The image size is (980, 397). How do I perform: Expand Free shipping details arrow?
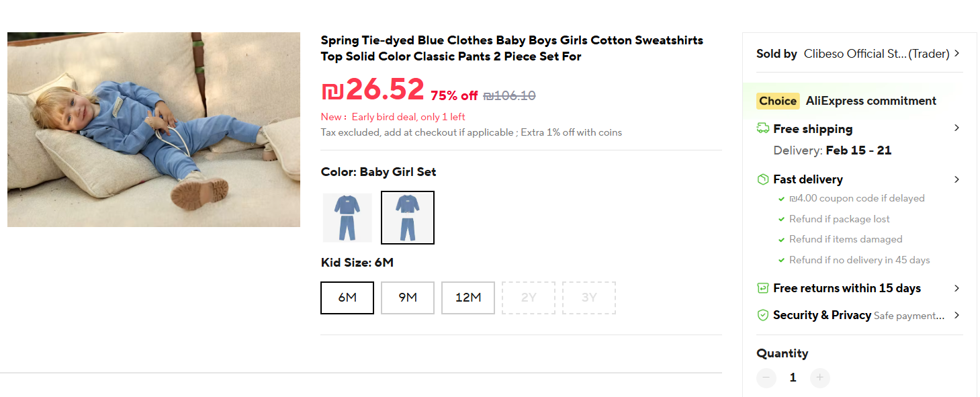(956, 128)
